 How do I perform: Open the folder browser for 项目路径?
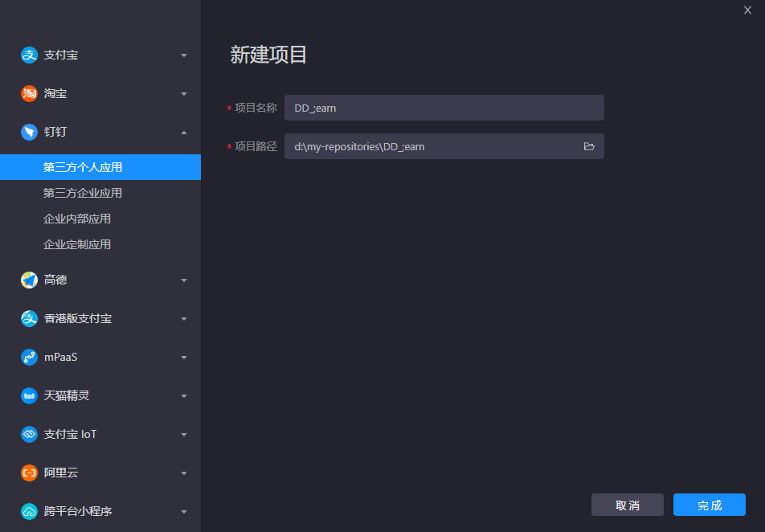[x=589, y=146]
